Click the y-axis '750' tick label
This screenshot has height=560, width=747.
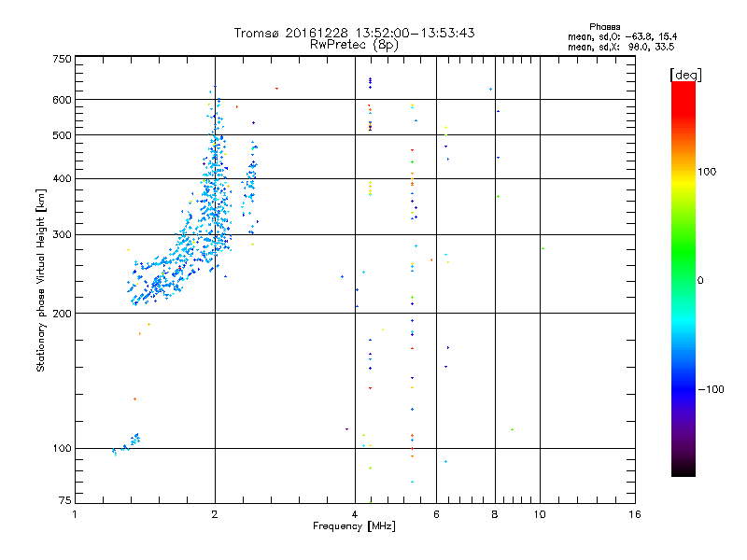pos(62,59)
